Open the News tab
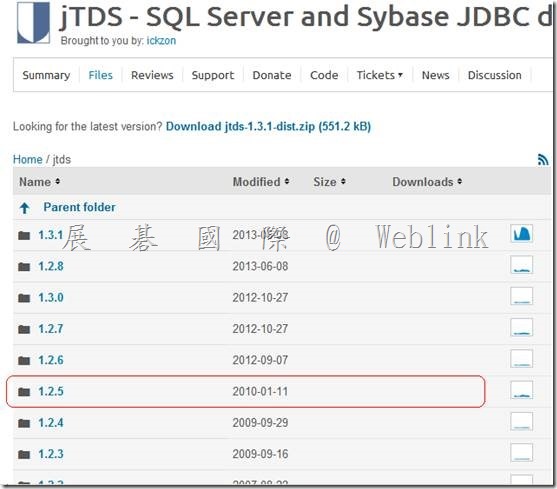 coord(436,75)
